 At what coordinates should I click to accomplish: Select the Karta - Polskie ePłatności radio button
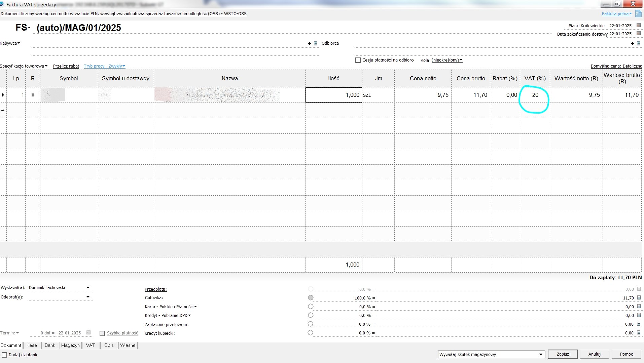(x=311, y=307)
